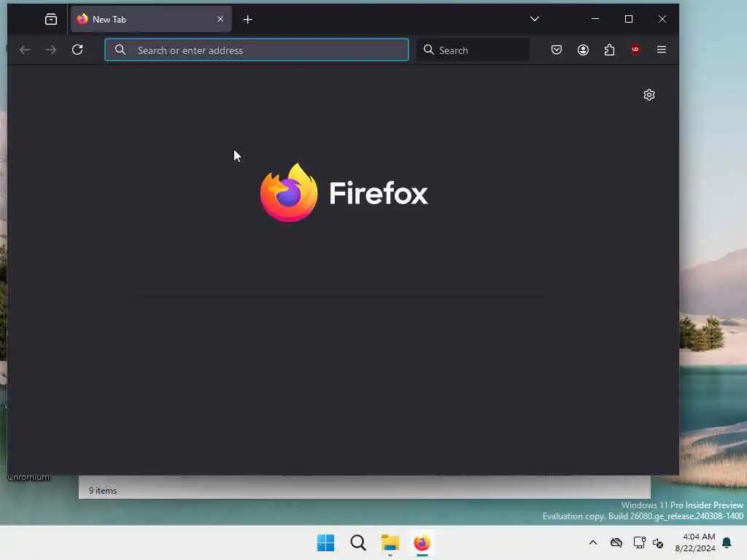Open Save to Pocket icon
Screen dimensions: 747x560
coord(557,50)
